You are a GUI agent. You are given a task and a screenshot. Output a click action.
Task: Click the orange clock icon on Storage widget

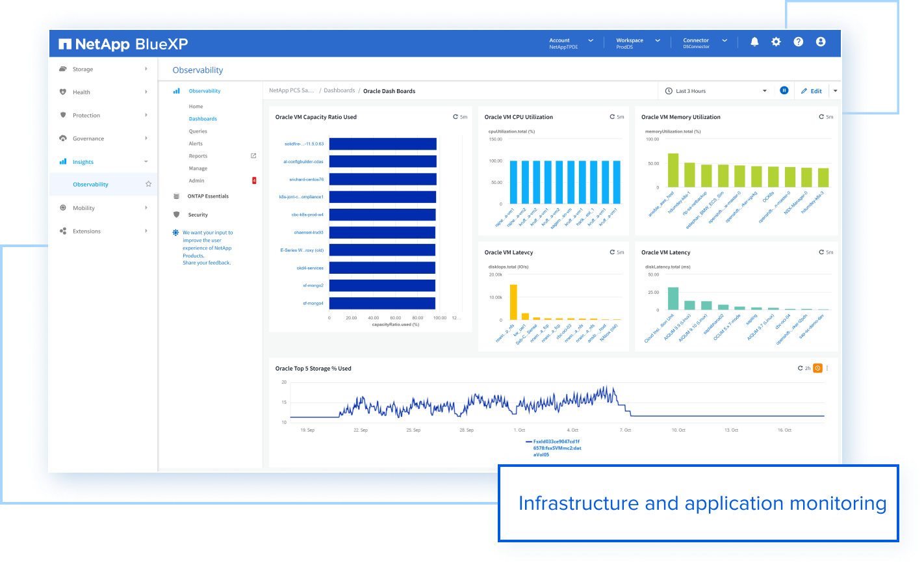tap(818, 368)
